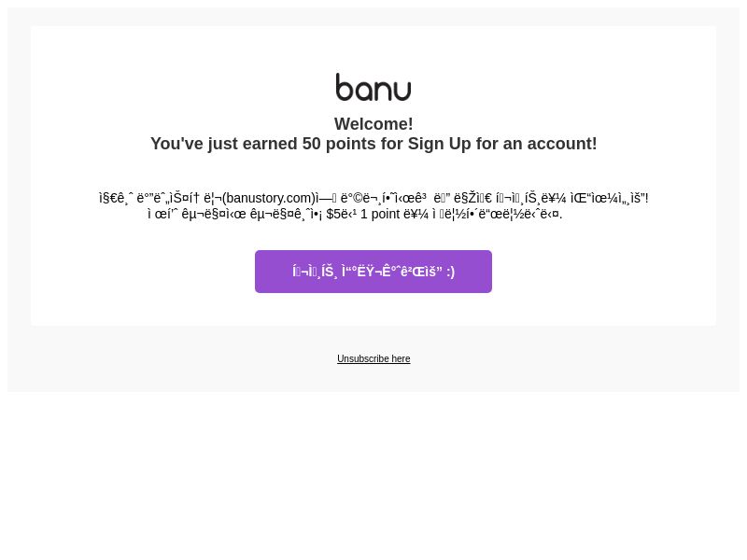
Task: Click the letter 'u' in banu logo
Action: (402, 91)
